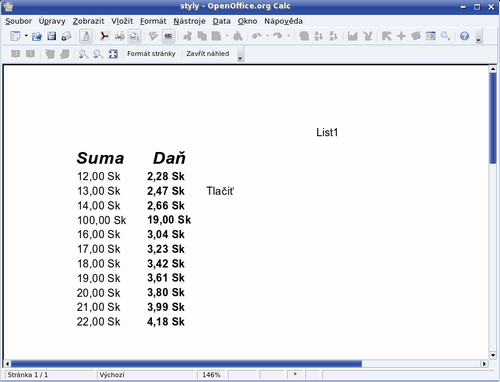Viewport: 500px width, 382px height.
Task: Click the Find & Replace icon
Action: (387, 36)
